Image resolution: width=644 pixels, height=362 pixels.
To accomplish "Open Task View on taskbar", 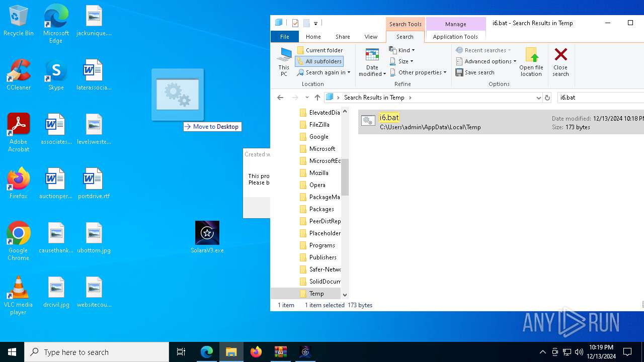I will pyautogui.click(x=181, y=352).
